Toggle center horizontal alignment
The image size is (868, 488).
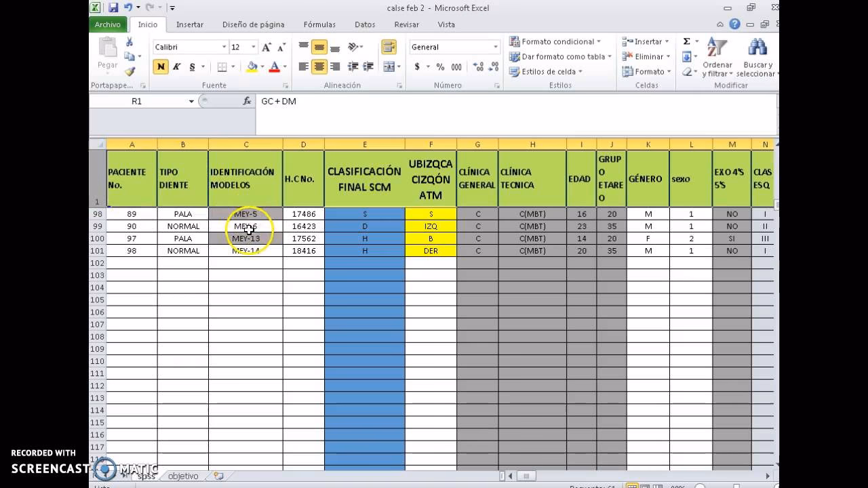[x=319, y=66]
